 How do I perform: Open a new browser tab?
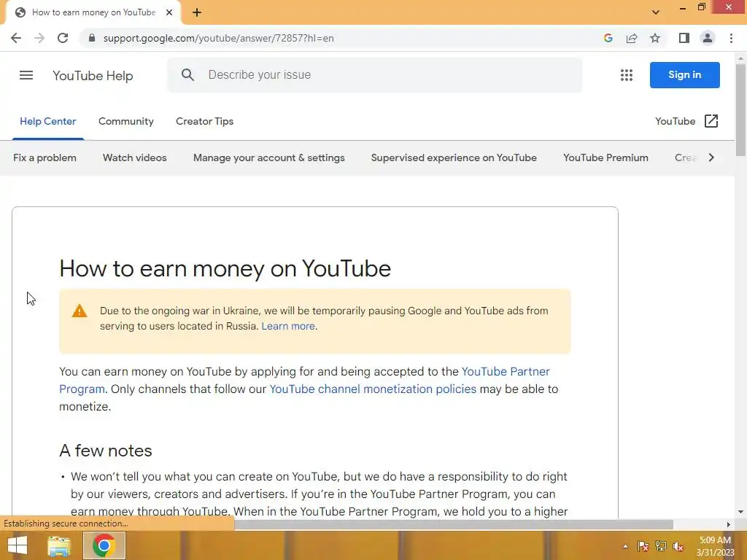tap(197, 12)
